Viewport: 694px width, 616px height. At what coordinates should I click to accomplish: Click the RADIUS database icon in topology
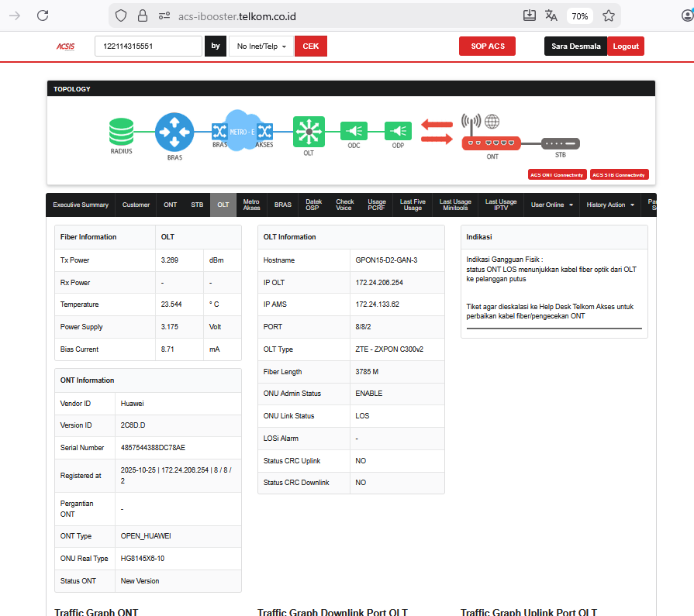121,132
